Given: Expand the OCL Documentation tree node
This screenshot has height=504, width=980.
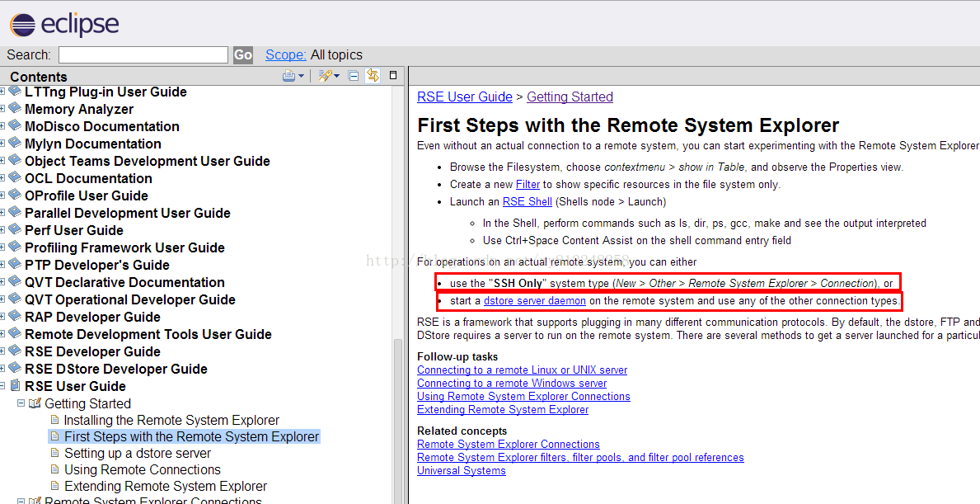Looking at the screenshot, I should tap(2, 178).
